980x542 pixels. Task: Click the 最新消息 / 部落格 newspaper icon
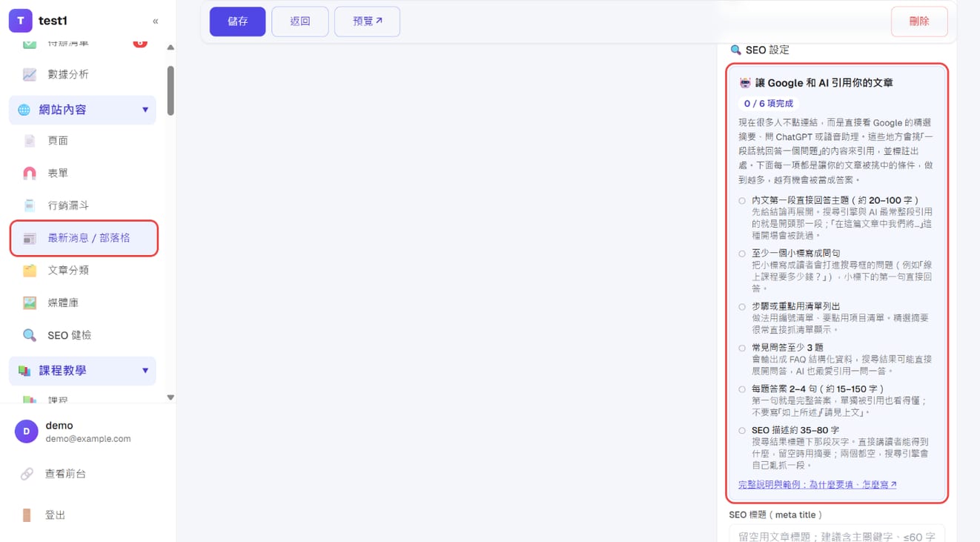click(30, 239)
